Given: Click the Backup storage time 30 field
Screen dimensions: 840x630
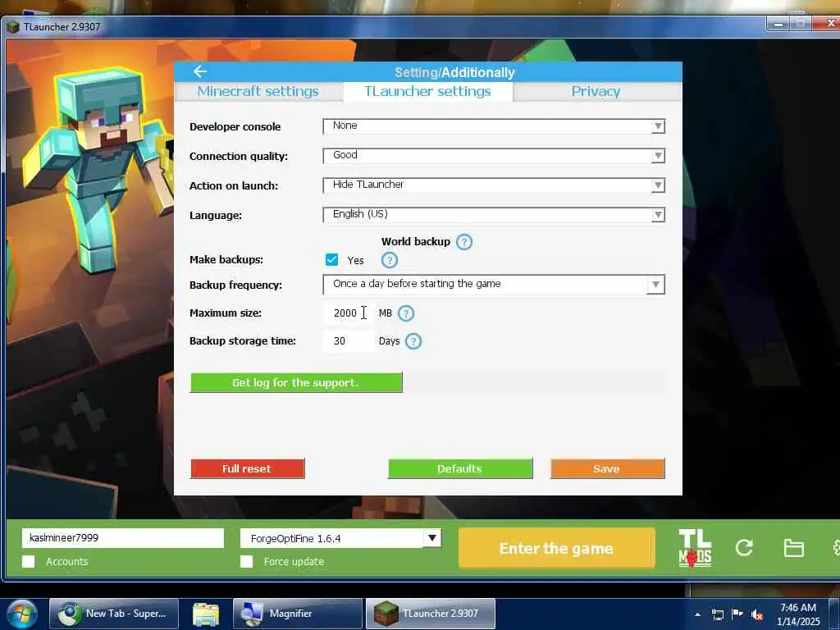Looking at the screenshot, I should pos(348,340).
